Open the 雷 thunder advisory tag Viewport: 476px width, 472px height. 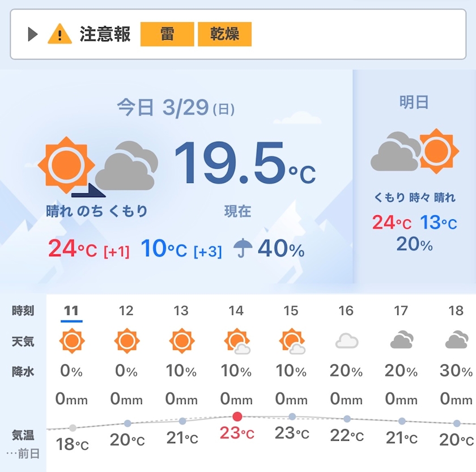[167, 34]
